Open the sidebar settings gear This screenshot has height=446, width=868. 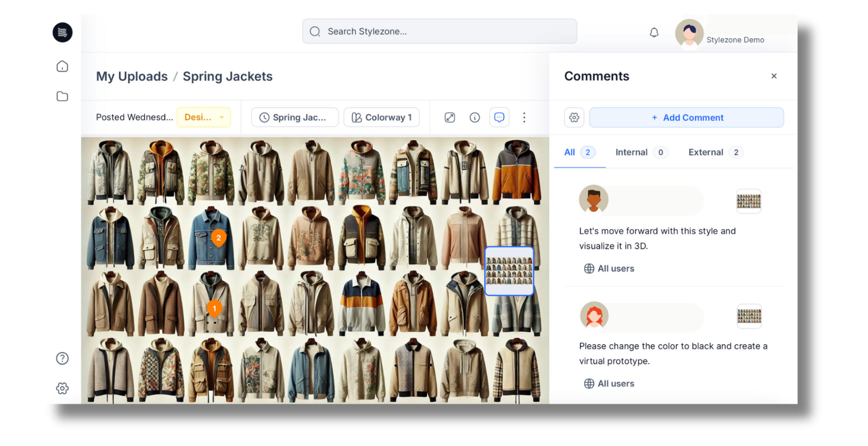click(62, 388)
